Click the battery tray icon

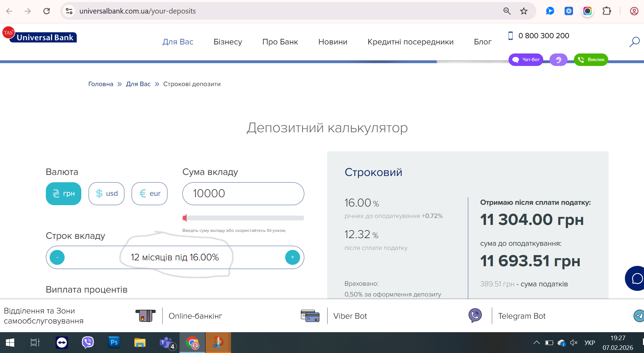point(549,343)
